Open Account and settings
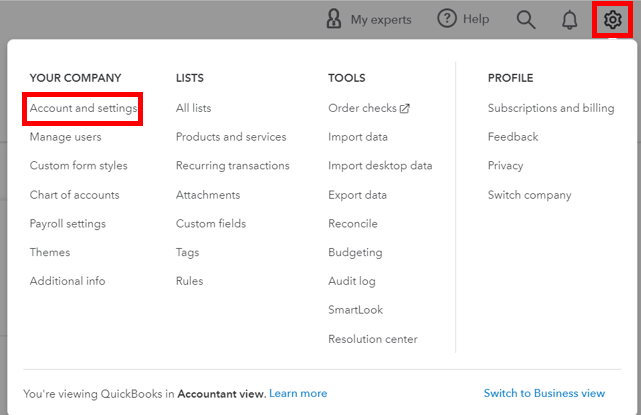The width and height of the screenshot is (641, 415). [x=83, y=108]
